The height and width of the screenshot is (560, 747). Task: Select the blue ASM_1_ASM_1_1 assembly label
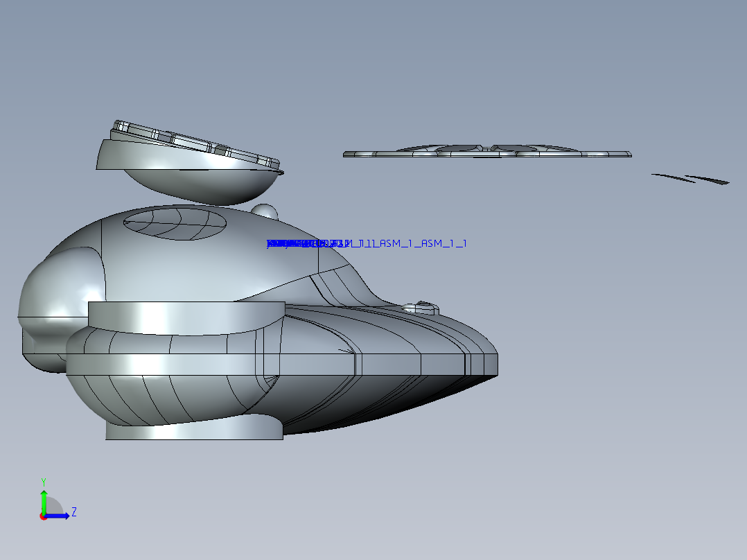[x=367, y=243]
